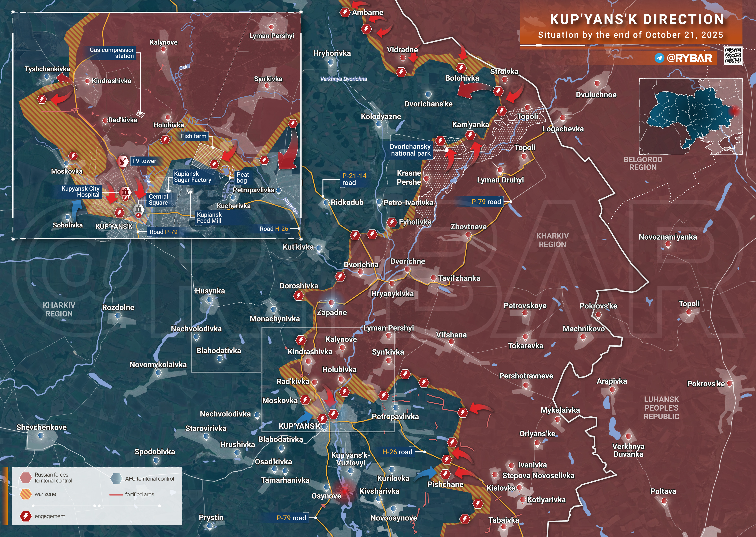Click the Telegram logo beside @RYBAR
The width and height of the screenshot is (756, 537).
tap(659, 58)
